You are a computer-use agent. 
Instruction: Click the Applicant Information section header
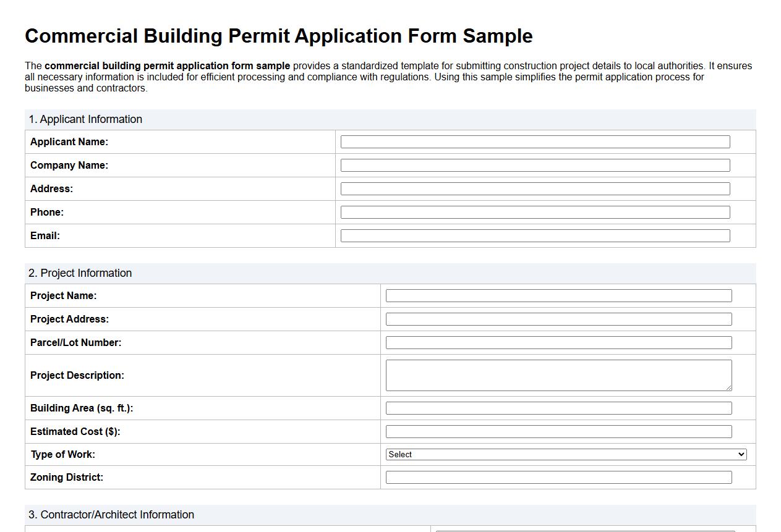(x=85, y=119)
